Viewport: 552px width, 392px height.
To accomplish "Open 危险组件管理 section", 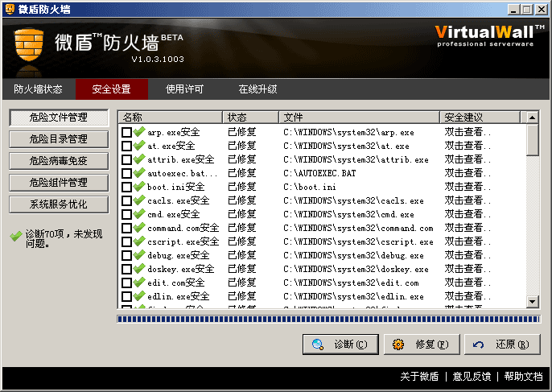I will 59,183.
